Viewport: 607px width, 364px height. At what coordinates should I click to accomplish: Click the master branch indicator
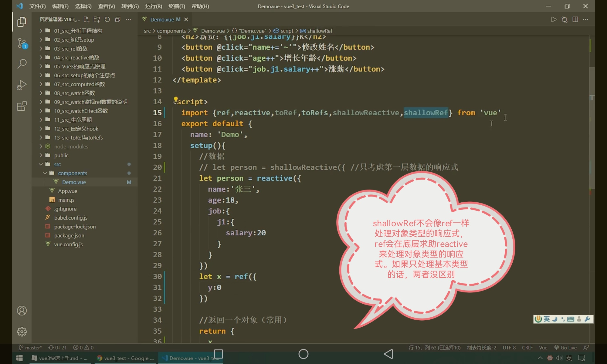(30, 348)
